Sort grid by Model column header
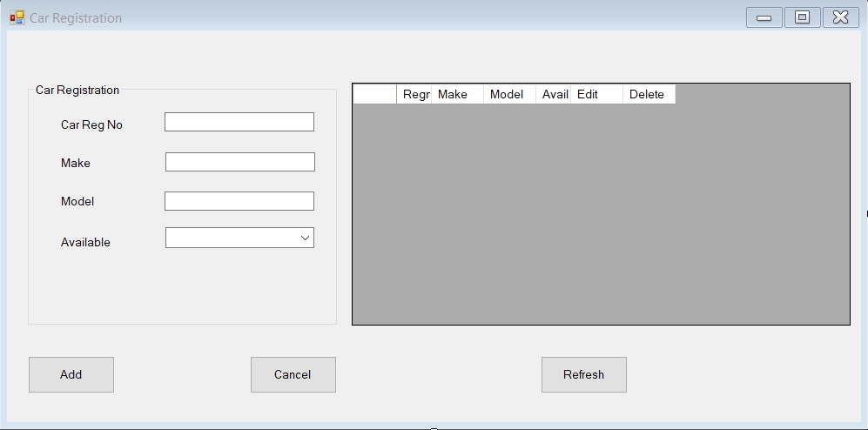Screen dimensions: 868x430 509,94
